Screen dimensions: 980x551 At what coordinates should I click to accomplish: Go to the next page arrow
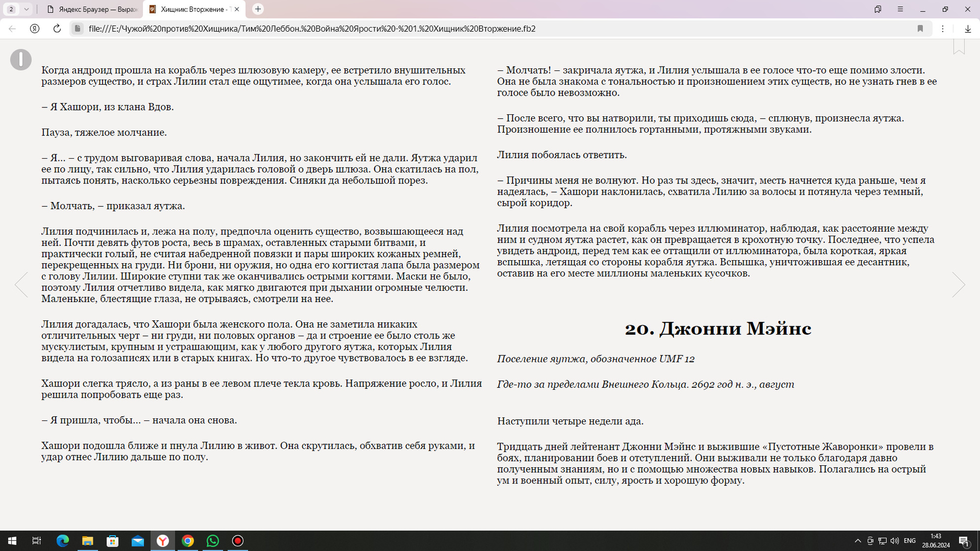tap(958, 284)
